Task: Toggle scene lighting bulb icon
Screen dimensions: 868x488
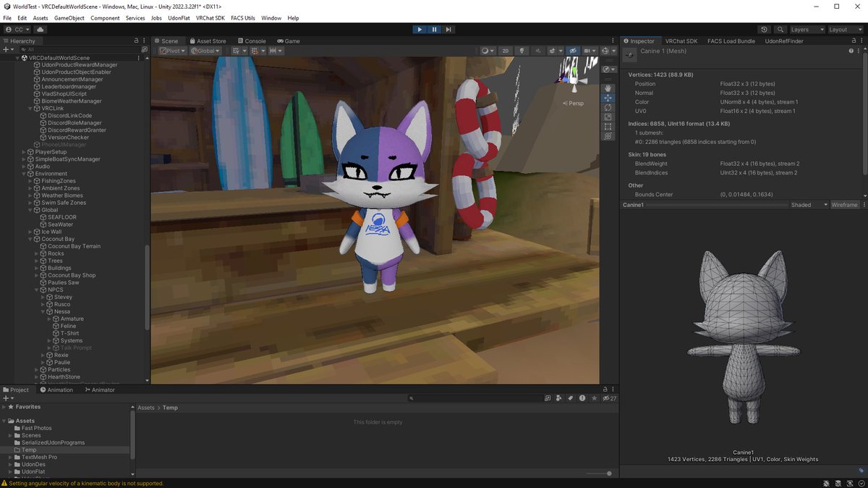Action: click(521, 51)
